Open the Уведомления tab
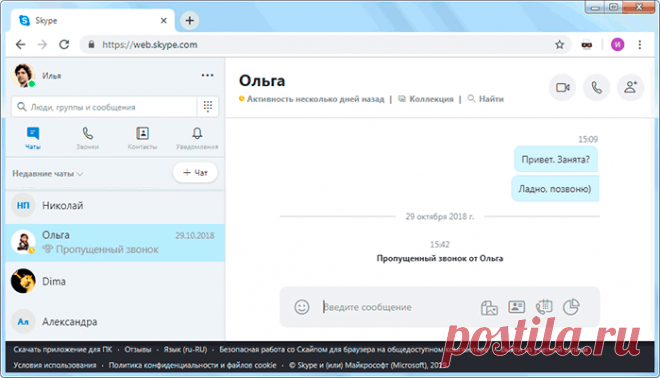This screenshot has height=378, width=660. 197,138
